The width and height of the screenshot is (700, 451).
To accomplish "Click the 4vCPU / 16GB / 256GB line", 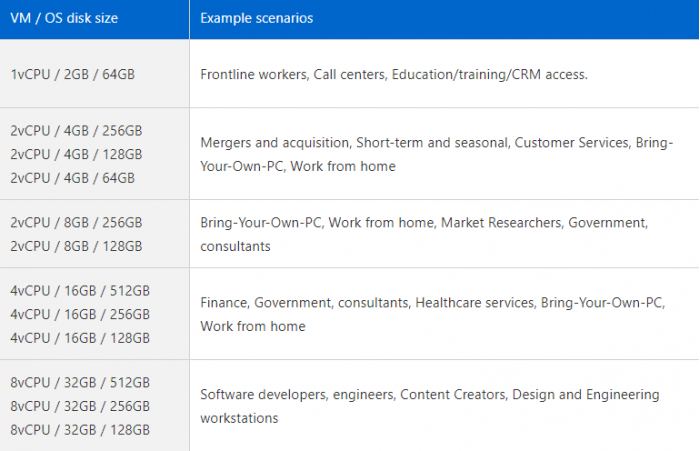I will pyautogui.click(x=80, y=313).
